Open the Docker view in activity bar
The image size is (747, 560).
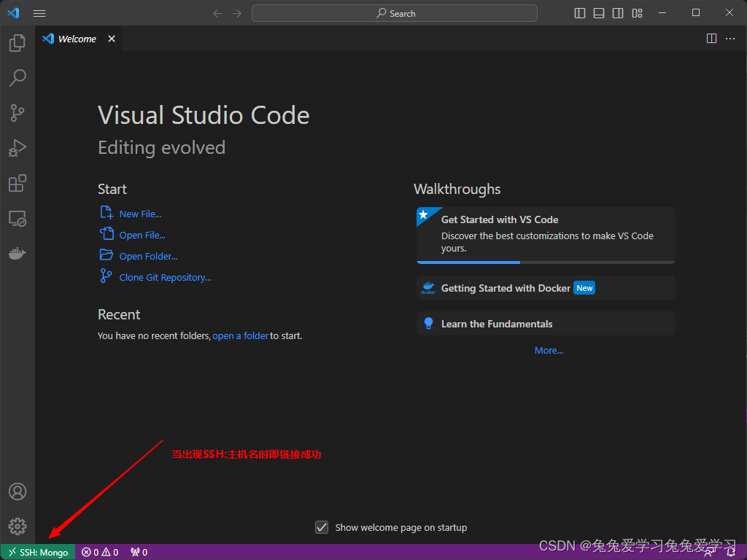(x=18, y=253)
